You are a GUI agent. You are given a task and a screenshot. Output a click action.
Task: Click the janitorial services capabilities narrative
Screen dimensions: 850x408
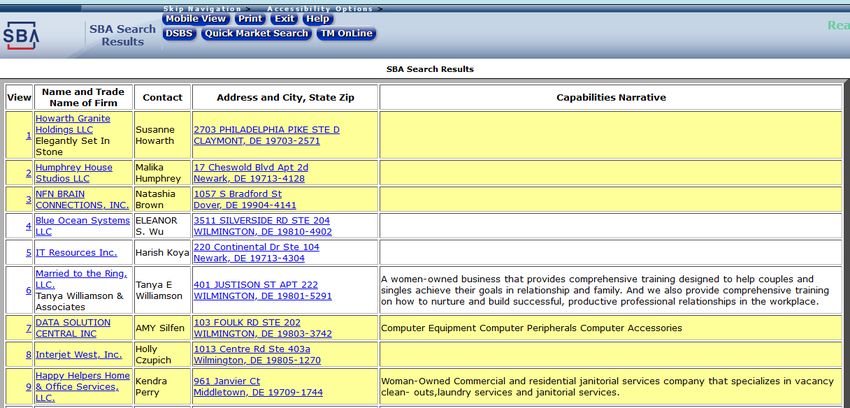tap(607, 386)
